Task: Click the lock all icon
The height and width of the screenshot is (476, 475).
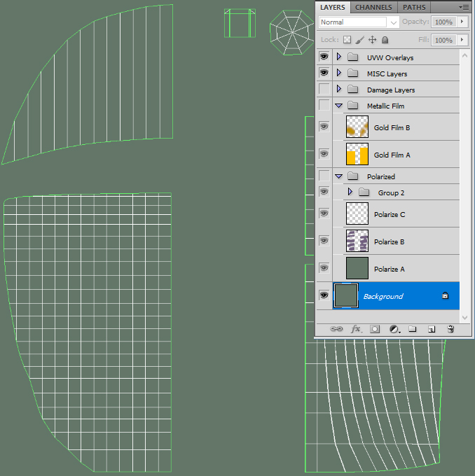Action: click(385, 40)
